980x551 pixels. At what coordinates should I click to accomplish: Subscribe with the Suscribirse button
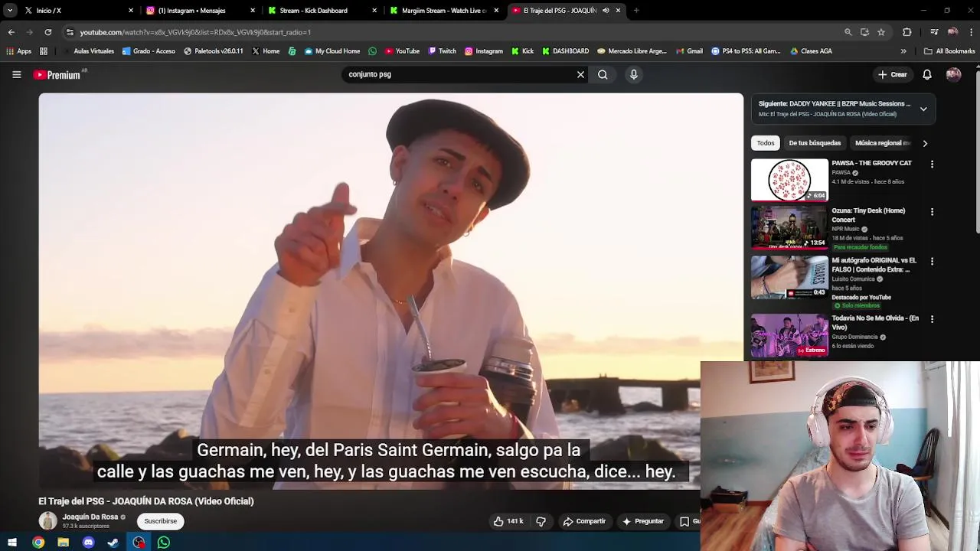pos(161,521)
